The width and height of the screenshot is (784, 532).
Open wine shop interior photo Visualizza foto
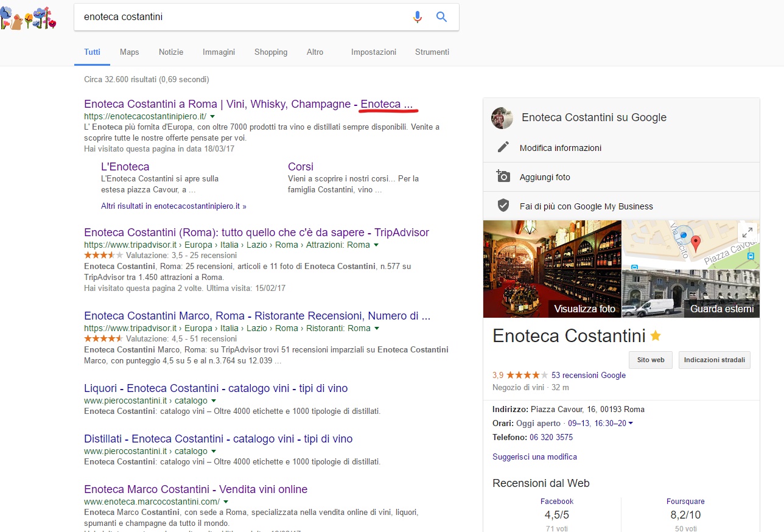coord(552,269)
